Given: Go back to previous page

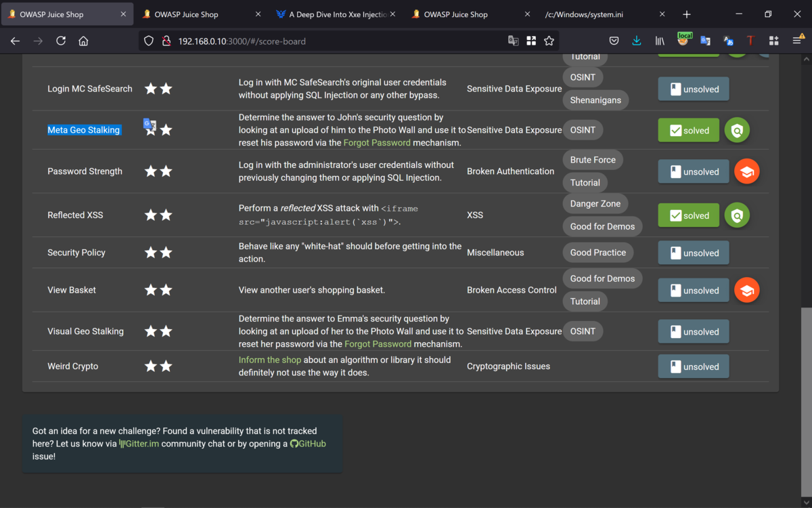Looking at the screenshot, I should pyautogui.click(x=16, y=41).
